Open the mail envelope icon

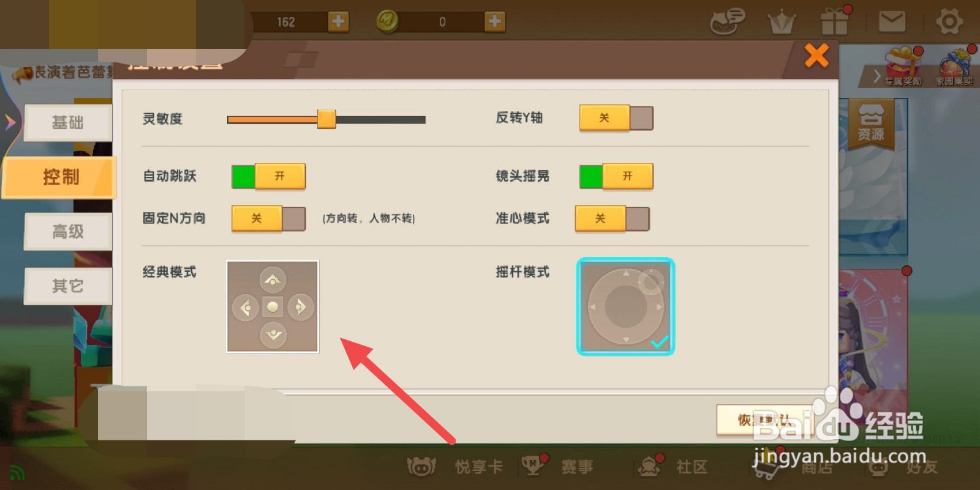click(892, 22)
